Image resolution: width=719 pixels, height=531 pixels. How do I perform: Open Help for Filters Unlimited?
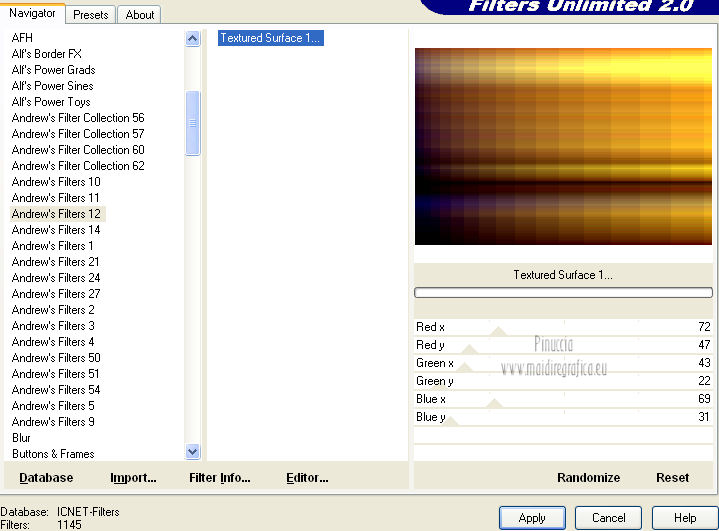685,518
